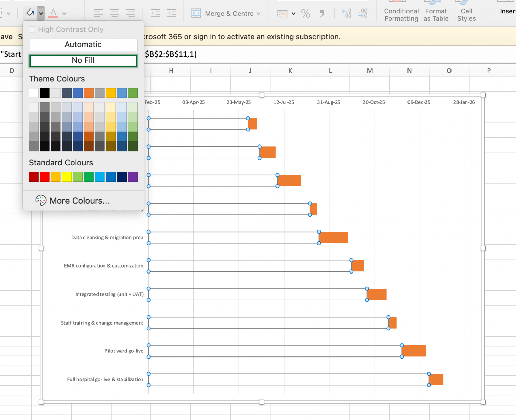
Task: Open the Font Colour dropdown arrow
Action: (x=64, y=13)
